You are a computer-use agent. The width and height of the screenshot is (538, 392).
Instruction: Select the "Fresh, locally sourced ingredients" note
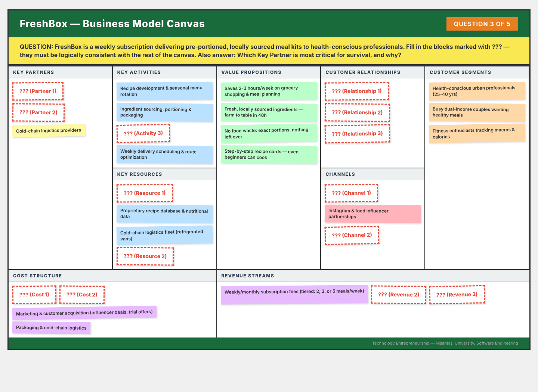coord(269,112)
